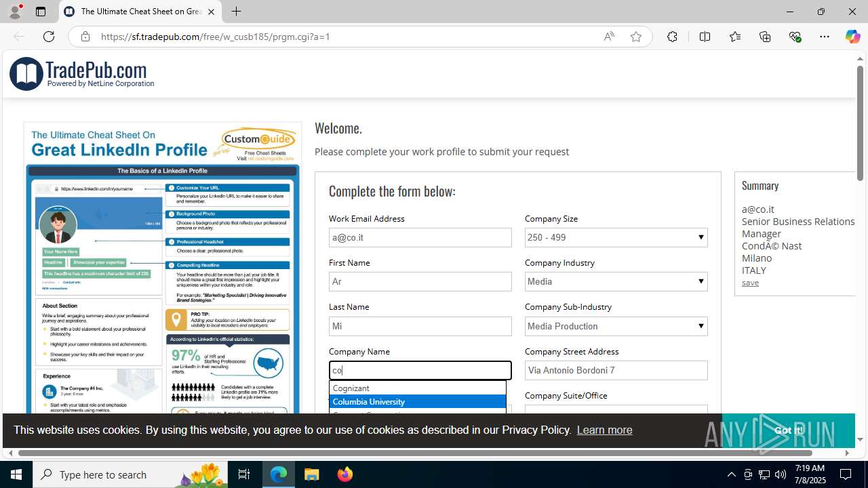The width and height of the screenshot is (868, 488).
Task: Open Learn more cookie policy link
Action: click(604, 430)
